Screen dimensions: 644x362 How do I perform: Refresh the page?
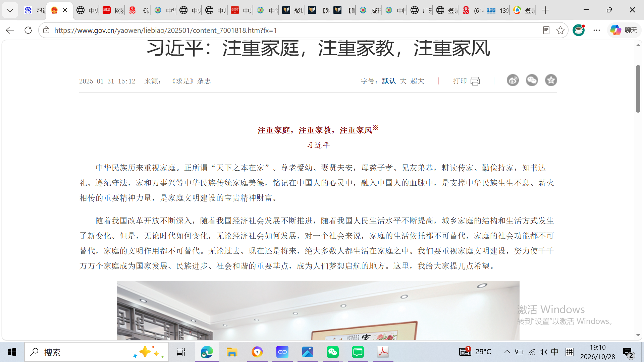(28, 30)
